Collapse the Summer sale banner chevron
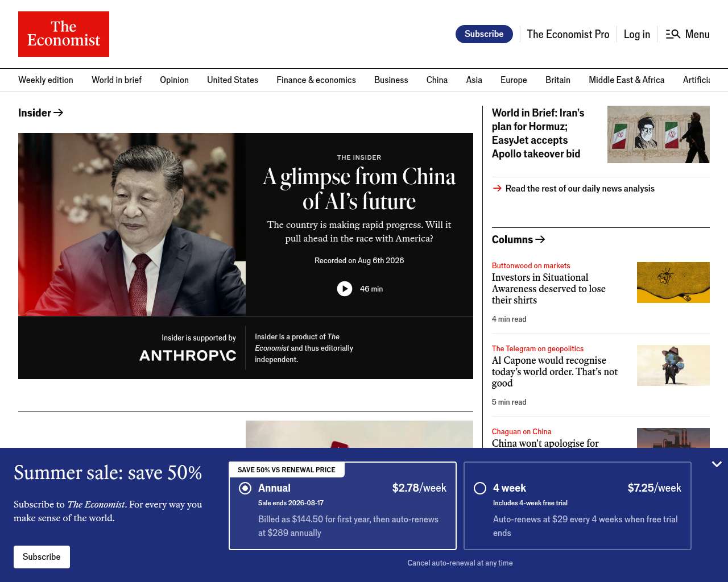 (x=717, y=464)
